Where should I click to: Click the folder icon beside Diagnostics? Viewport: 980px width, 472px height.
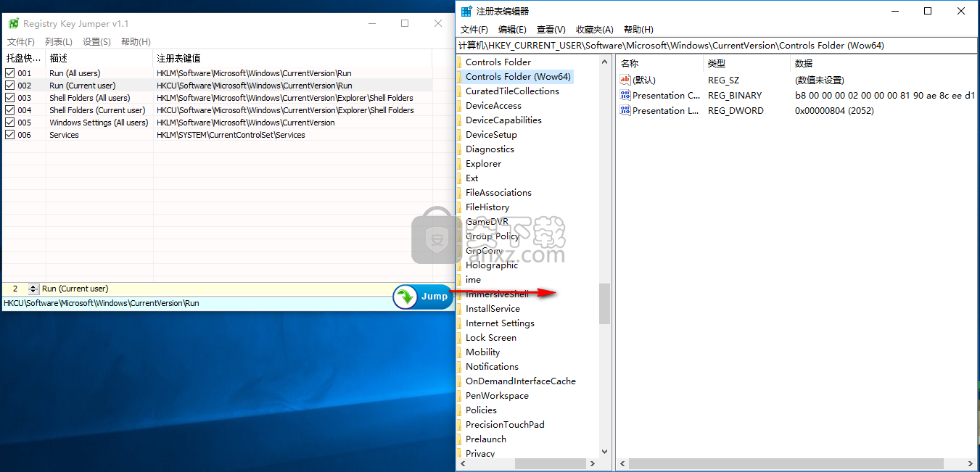pos(460,149)
